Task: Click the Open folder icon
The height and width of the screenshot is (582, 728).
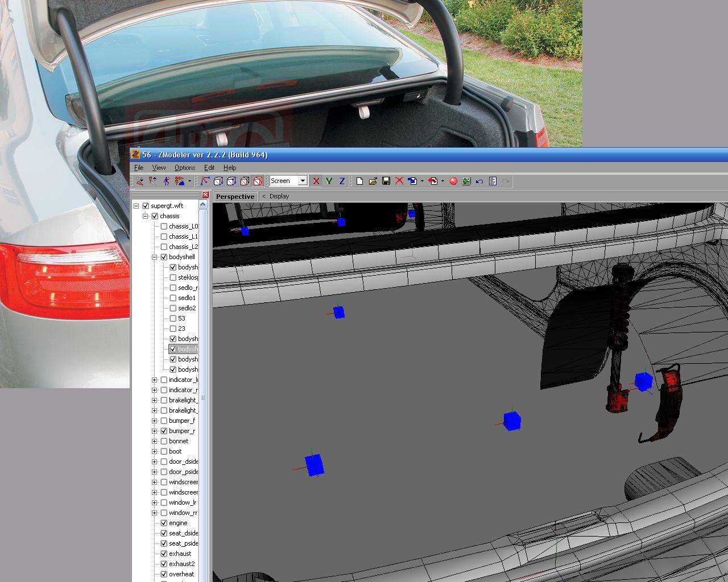Action: [373, 181]
